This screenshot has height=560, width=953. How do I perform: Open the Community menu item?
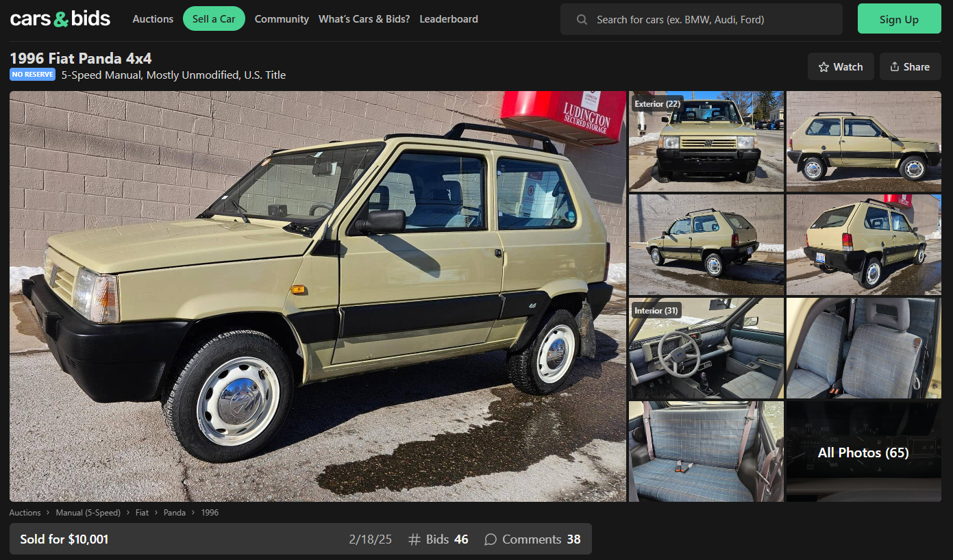tap(282, 19)
